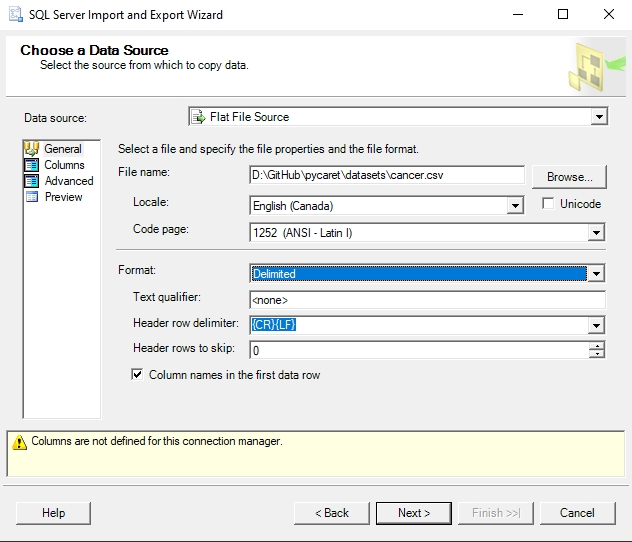
Task: Click into the Text qualifier field
Action: pyautogui.click(x=427, y=299)
